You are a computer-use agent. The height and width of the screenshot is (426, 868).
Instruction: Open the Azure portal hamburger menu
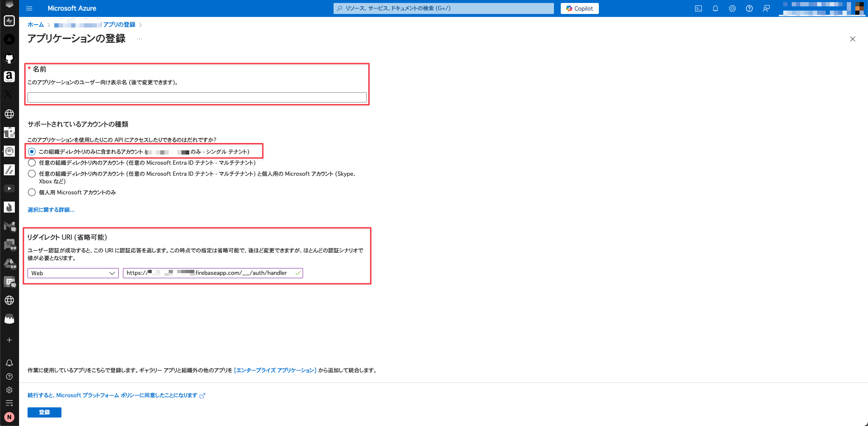click(29, 8)
